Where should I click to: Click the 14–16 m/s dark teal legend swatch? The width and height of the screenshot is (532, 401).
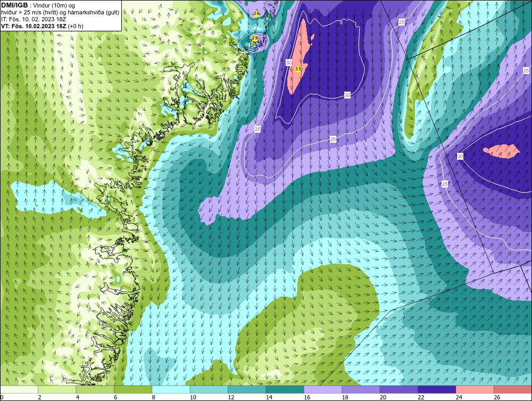[x=285, y=389]
